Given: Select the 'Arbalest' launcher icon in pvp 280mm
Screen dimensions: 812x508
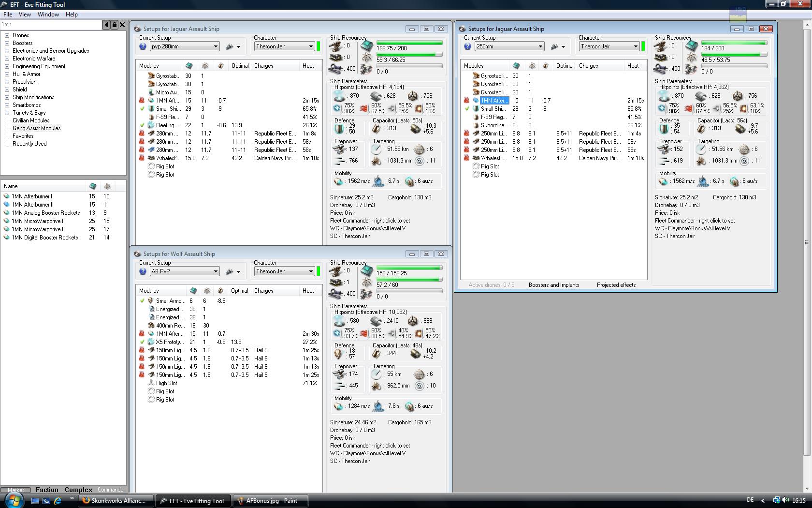Looking at the screenshot, I should (151, 158).
